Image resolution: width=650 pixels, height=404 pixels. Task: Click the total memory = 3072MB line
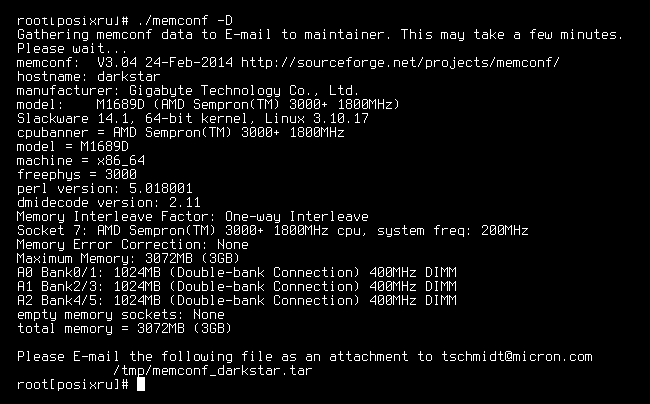tap(124, 329)
